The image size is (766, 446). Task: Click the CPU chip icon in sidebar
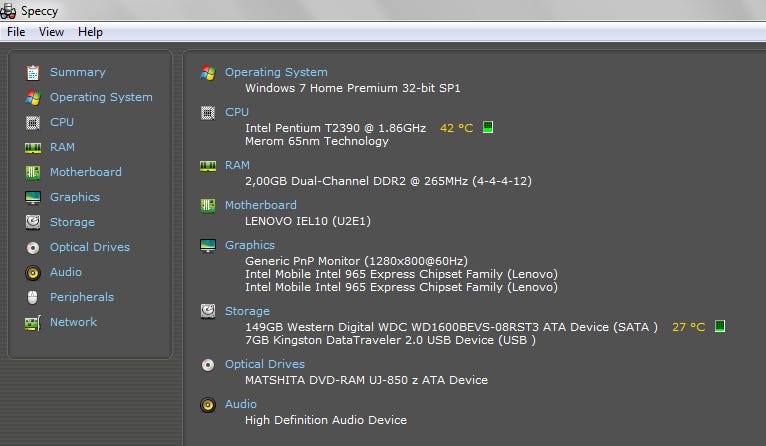click(x=33, y=122)
